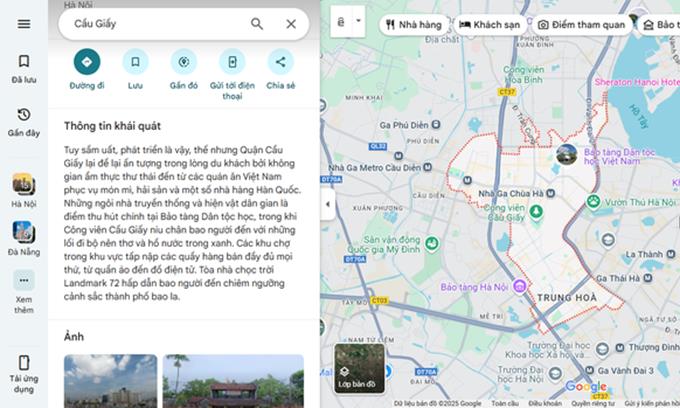Open the Lớp bản đồ layers
The height and width of the screenshot is (408, 680).
359,368
